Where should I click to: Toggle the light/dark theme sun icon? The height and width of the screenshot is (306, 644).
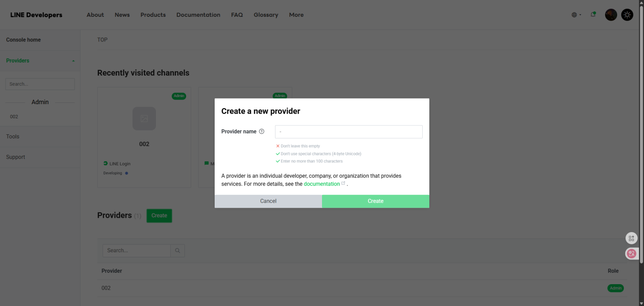(x=627, y=15)
